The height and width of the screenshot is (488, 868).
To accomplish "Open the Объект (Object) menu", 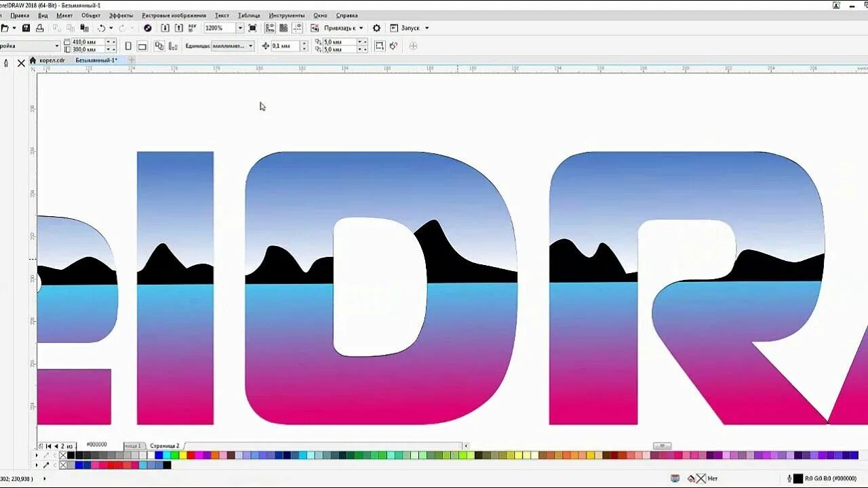I will 91,15.
